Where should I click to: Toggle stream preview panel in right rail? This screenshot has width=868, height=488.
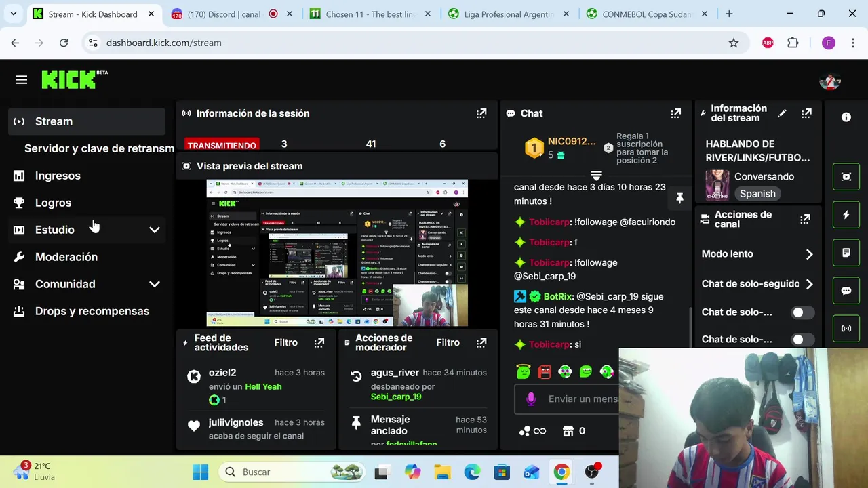pos(846,177)
